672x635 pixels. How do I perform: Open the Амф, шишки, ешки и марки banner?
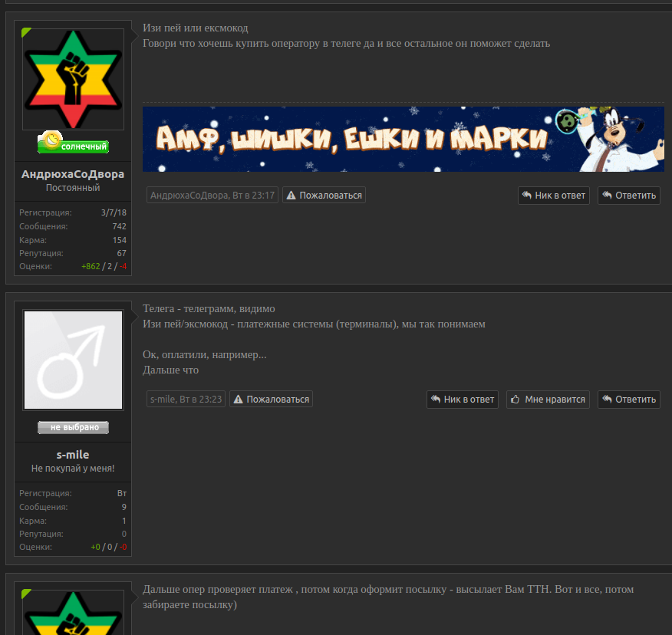[404, 140]
